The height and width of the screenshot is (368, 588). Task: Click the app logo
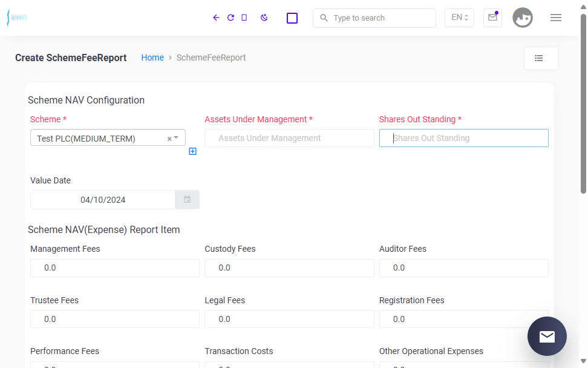coord(17,18)
